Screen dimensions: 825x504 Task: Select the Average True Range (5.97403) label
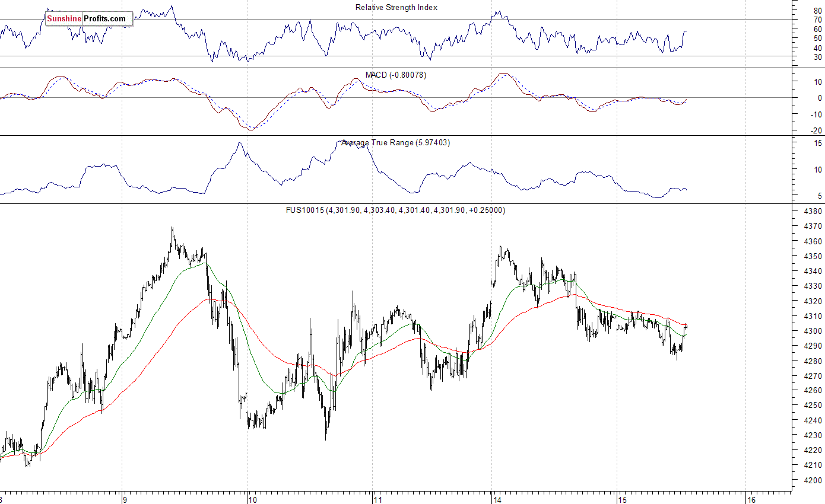(395, 143)
